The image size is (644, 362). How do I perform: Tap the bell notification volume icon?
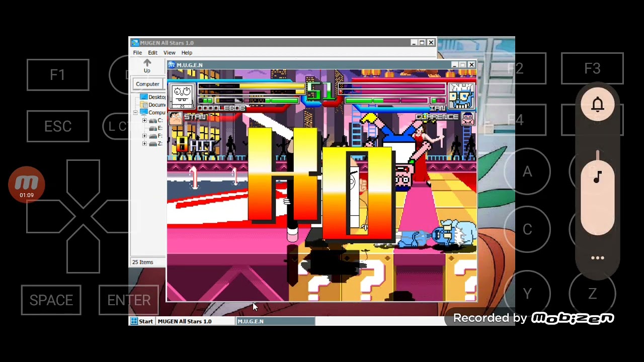[598, 105]
